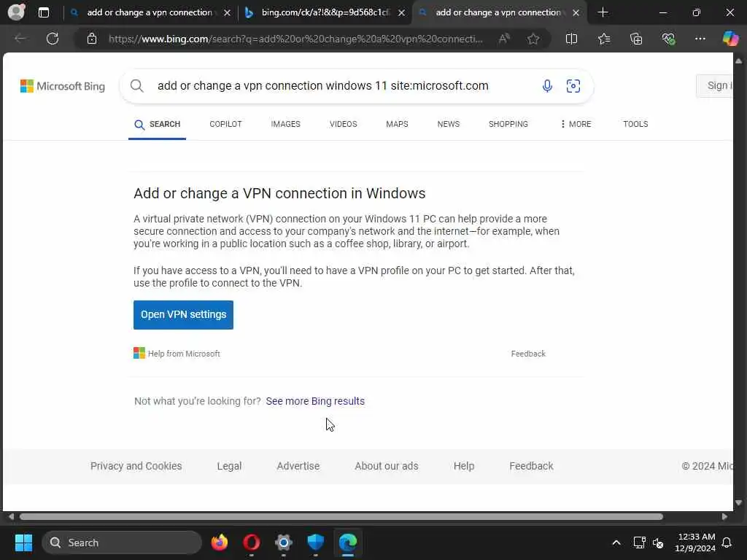The height and width of the screenshot is (560, 747).
Task: View site information lock icon
Action: (x=92, y=39)
